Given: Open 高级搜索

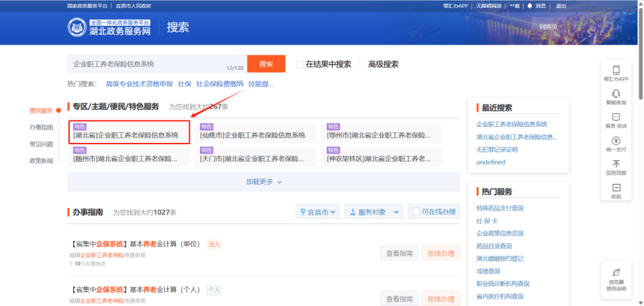Looking at the screenshot, I should point(383,64).
